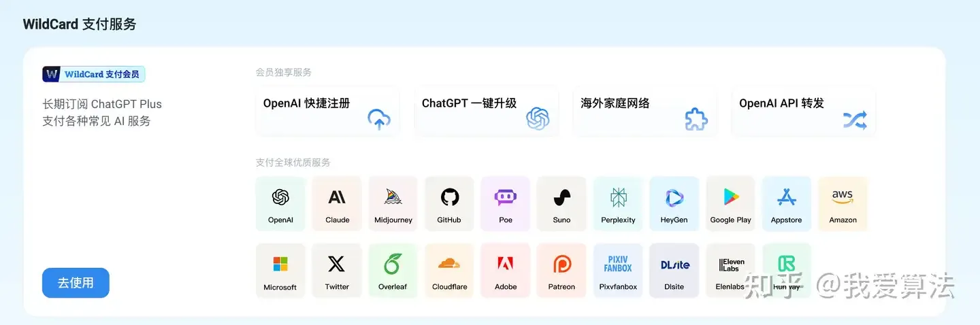Select the Claude service icon
This screenshot has width=980, height=325.
coord(337,204)
